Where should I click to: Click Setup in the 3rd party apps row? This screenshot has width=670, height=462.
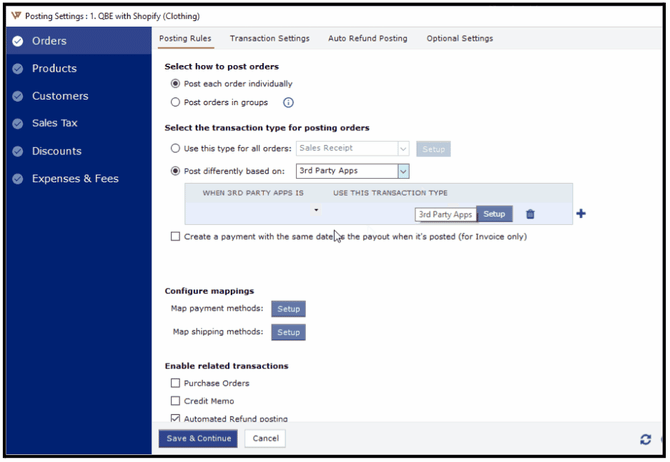point(494,214)
